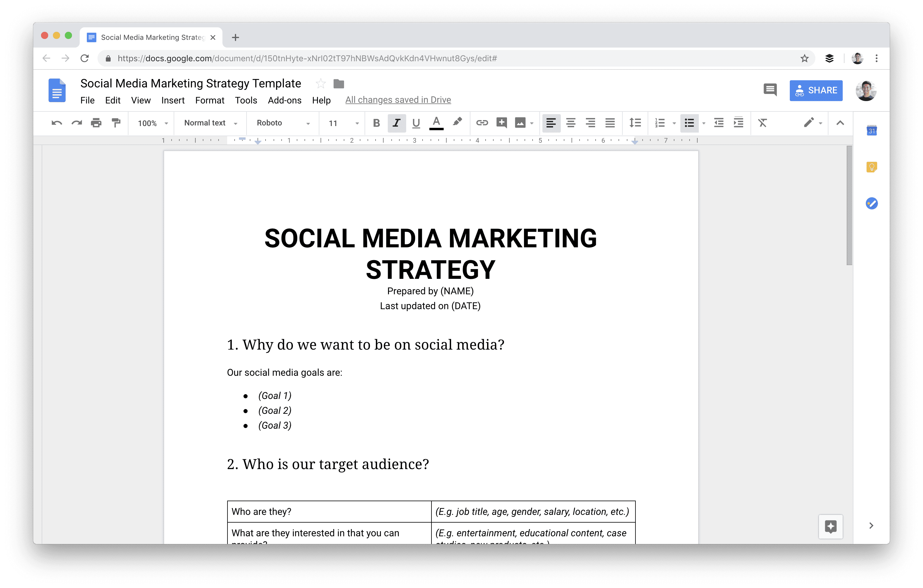Open the File menu
923x588 pixels.
coord(87,100)
